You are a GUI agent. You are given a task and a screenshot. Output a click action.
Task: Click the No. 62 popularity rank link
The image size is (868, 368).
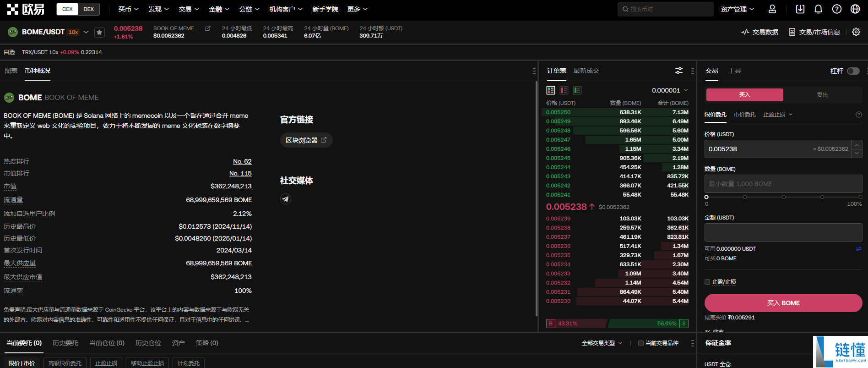[242, 161]
